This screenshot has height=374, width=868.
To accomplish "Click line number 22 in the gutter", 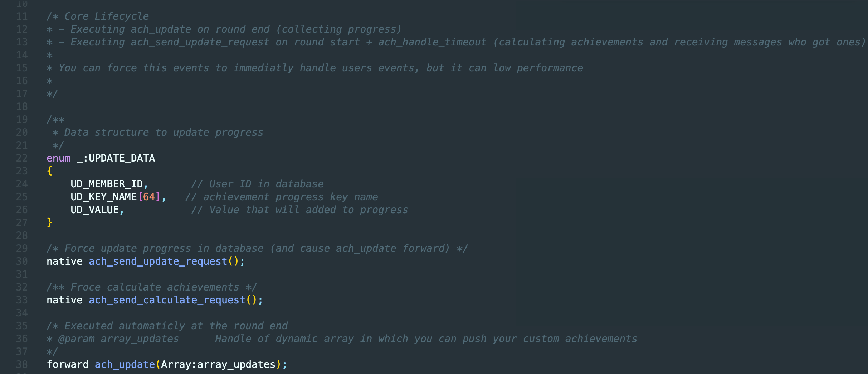I will (x=22, y=158).
